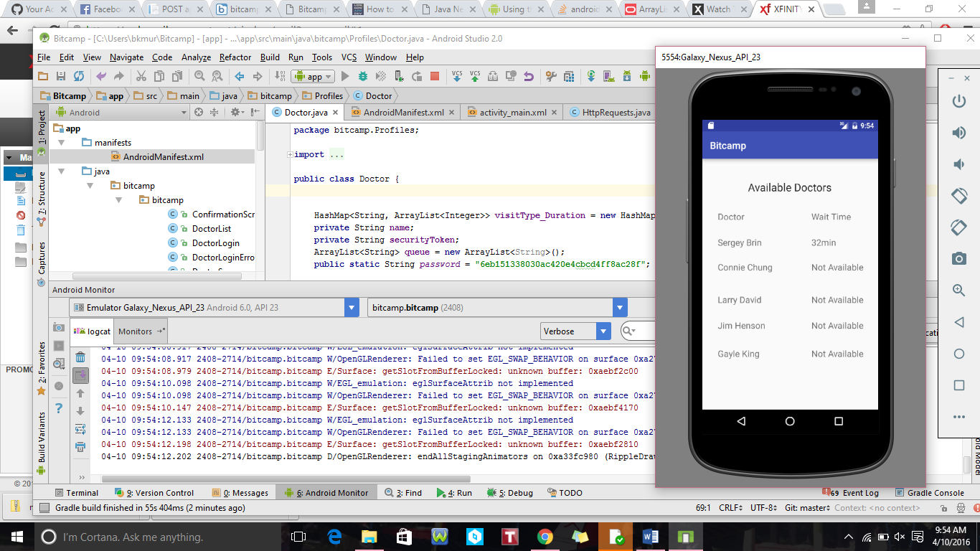Image resolution: width=980 pixels, height=551 pixels.
Task: Click the logcat screen capture camera icon
Action: 59,327
